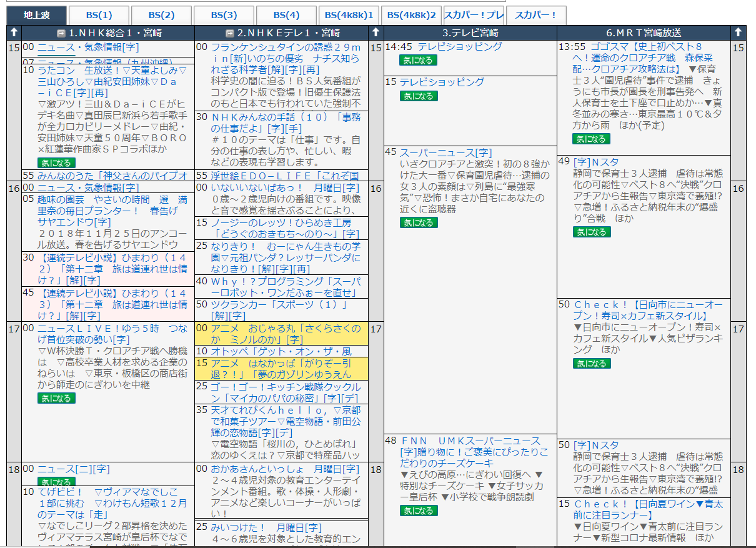Switch to the BS(3) tab
The image size is (756, 548).
tap(224, 15)
